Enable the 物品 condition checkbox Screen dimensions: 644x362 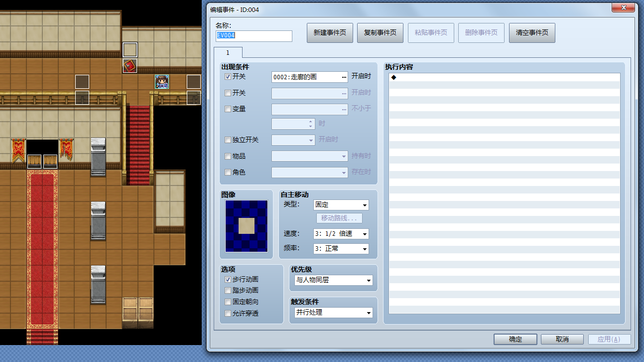(x=228, y=156)
